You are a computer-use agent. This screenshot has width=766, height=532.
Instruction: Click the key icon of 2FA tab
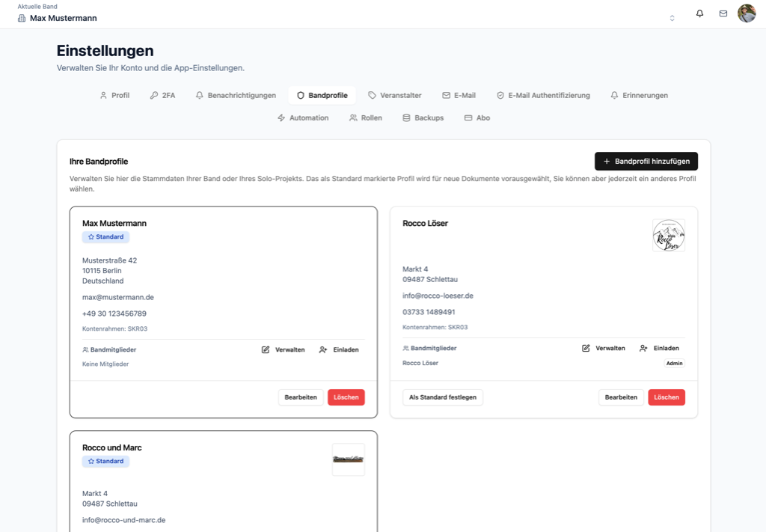click(154, 95)
